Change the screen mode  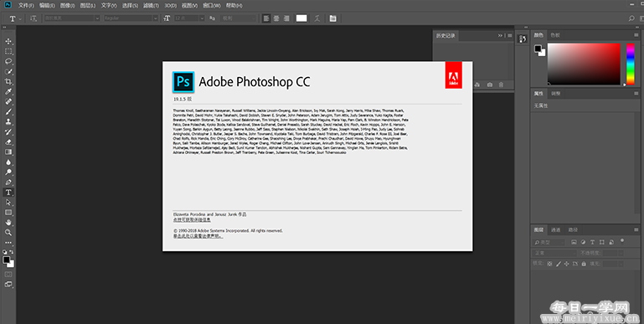click(8, 284)
